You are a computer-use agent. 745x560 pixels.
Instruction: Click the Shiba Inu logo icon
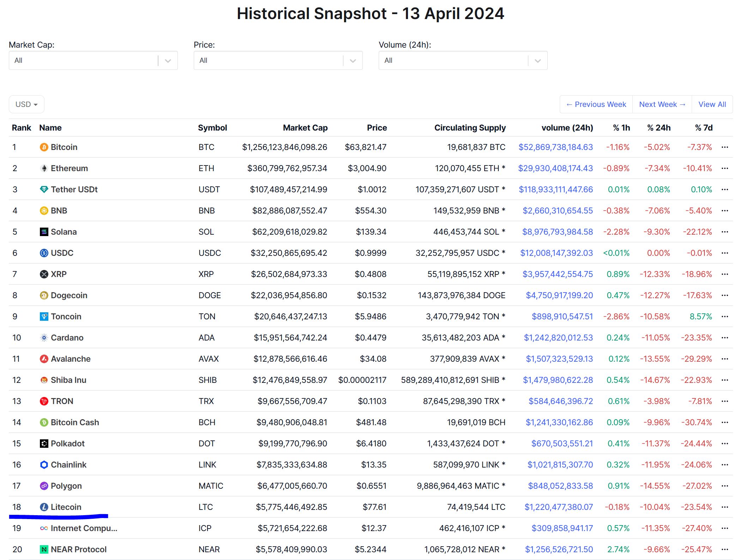[44, 380]
